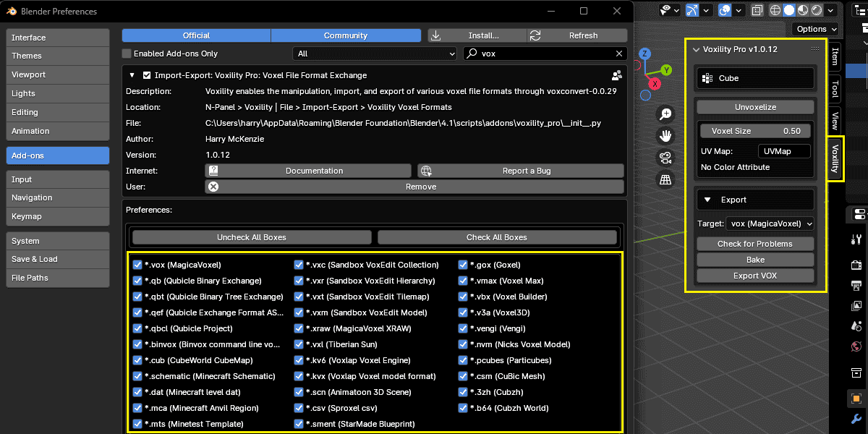Disable the Voxility Pro add-on checkbox

click(147, 75)
